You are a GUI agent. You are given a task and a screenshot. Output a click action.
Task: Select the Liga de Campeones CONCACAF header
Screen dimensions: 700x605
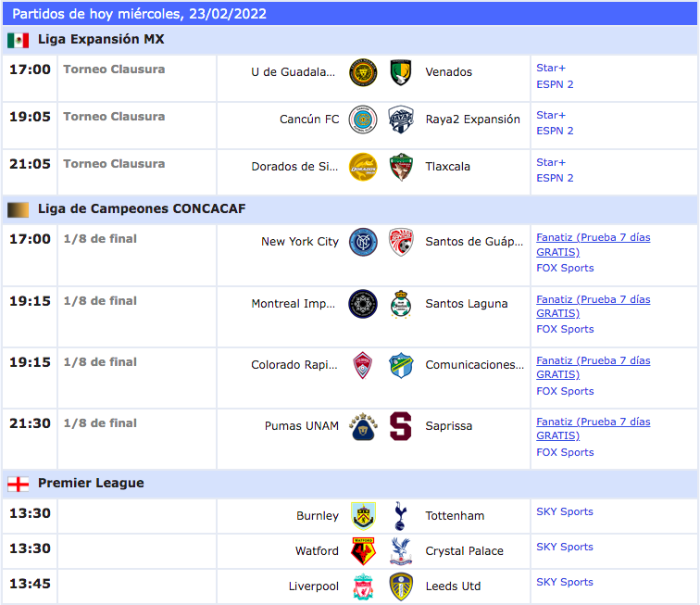(350, 209)
